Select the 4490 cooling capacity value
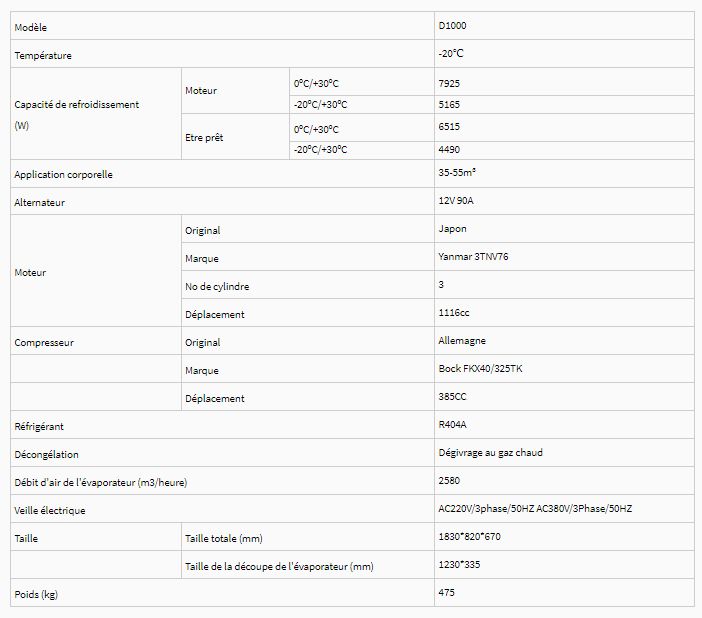This screenshot has height=618, width=702. coord(449,150)
